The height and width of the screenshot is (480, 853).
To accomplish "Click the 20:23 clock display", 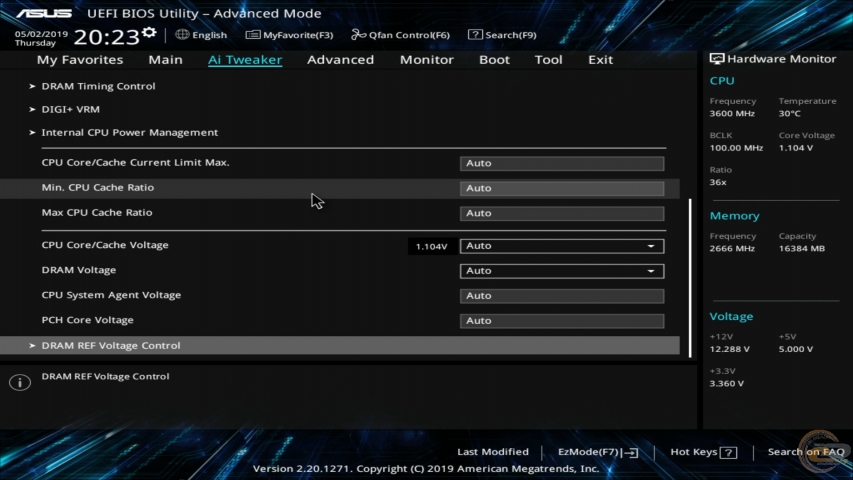I will pyautogui.click(x=107, y=37).
